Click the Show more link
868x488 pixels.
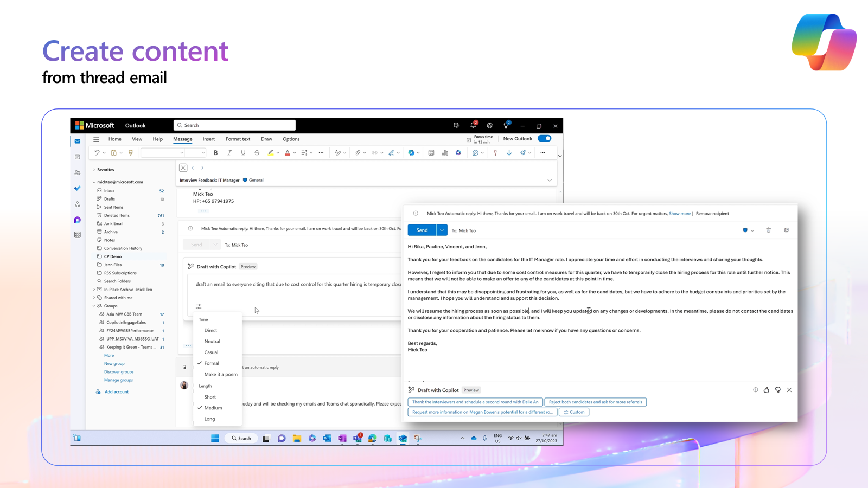(x=679, y=214)
